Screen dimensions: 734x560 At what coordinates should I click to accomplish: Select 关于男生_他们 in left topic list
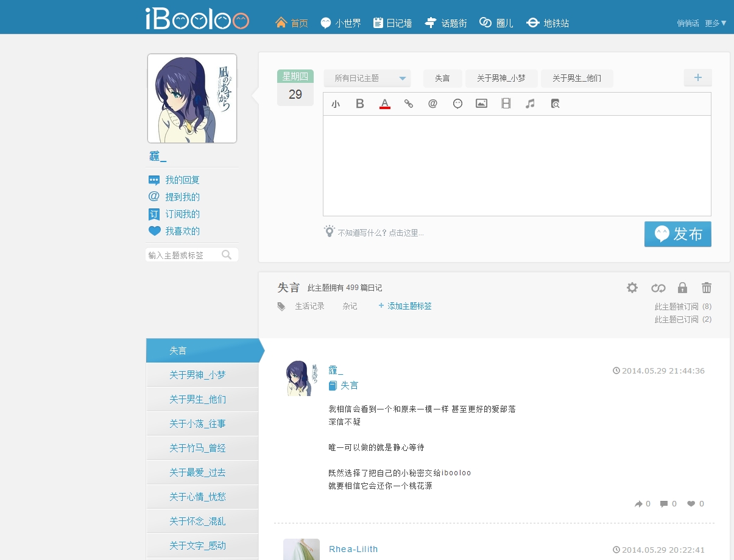coord(202,399)
